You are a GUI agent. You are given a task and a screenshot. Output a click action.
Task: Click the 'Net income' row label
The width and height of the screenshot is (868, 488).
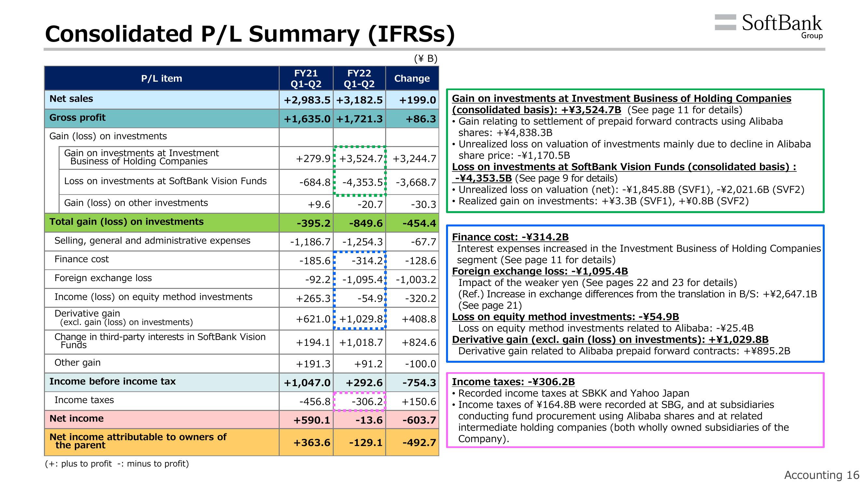pos(77,419)
